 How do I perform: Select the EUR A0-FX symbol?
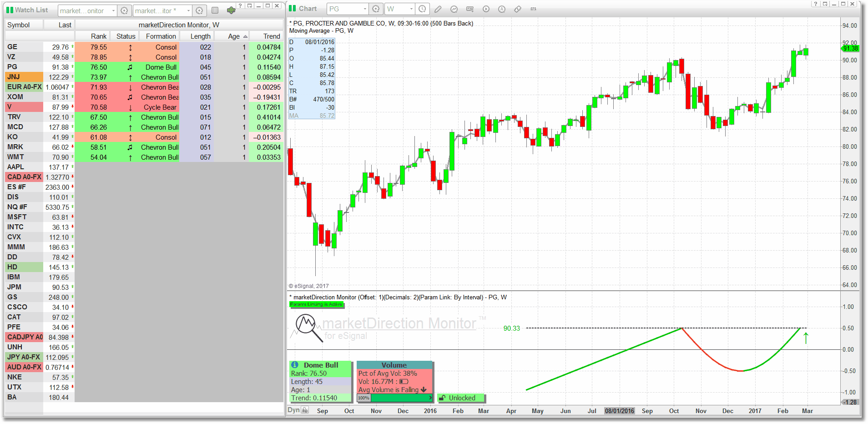[x=25, y=87]
